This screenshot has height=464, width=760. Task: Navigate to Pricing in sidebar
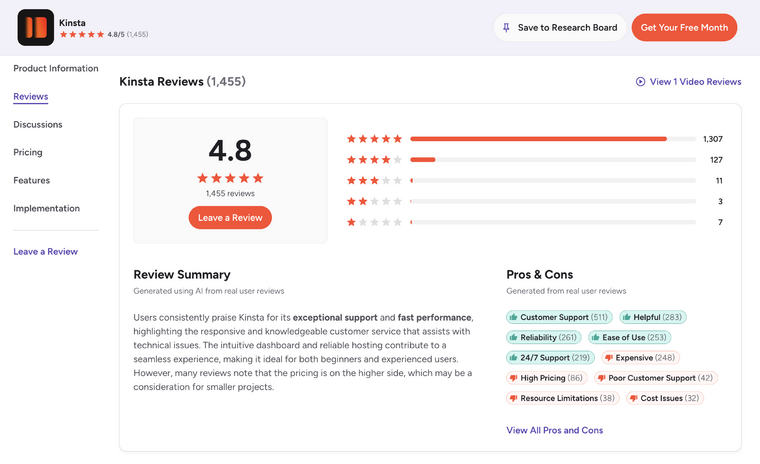pyautogui.click(x=28, y=152)
